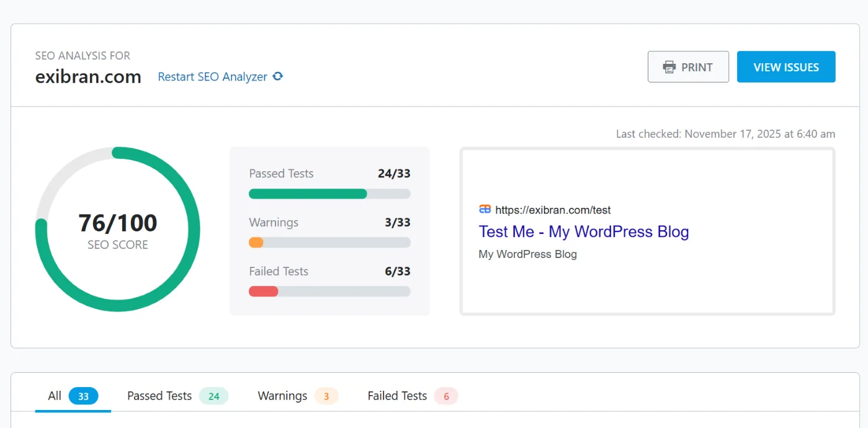
Task: Click the printer icon inside the PRINT button
Action: (669, 66)
